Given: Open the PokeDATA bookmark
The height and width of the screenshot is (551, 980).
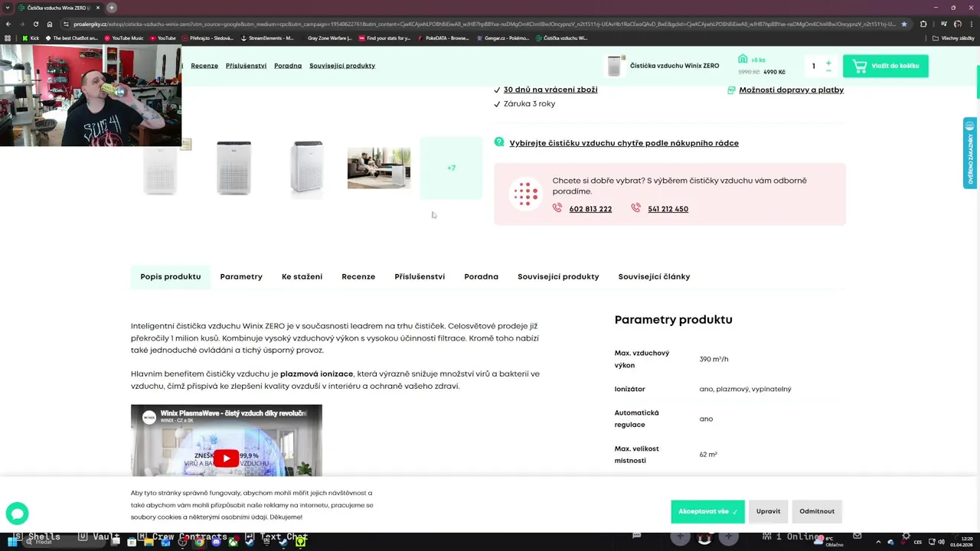Looking at the screenshot, I should coord(443,37).
